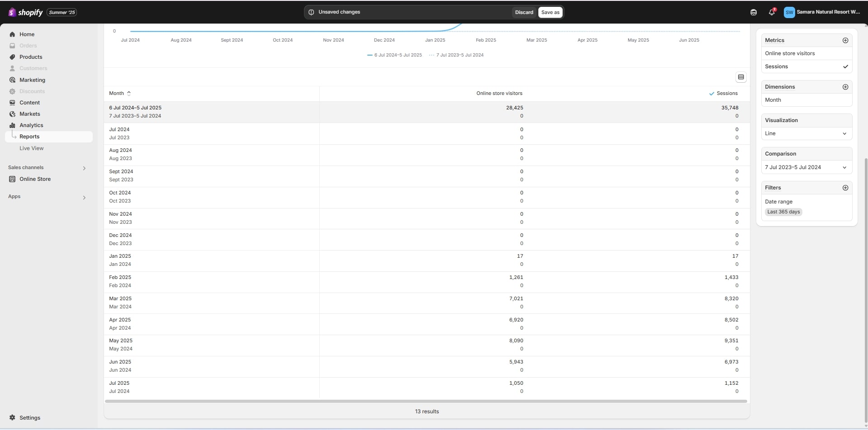The height and width of the screenshot is (430, 868).
Task: Open the notifications bell
Action: point(772,12)
